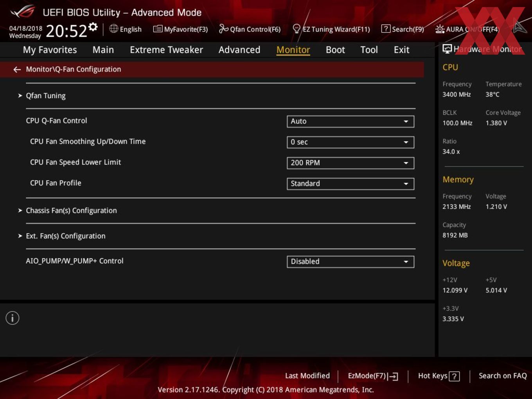Open CPU Fan Speed Lower Limit dropdown
Image resolution: width=532 pixels, height=399 pixels.
[x=350, y=163]
